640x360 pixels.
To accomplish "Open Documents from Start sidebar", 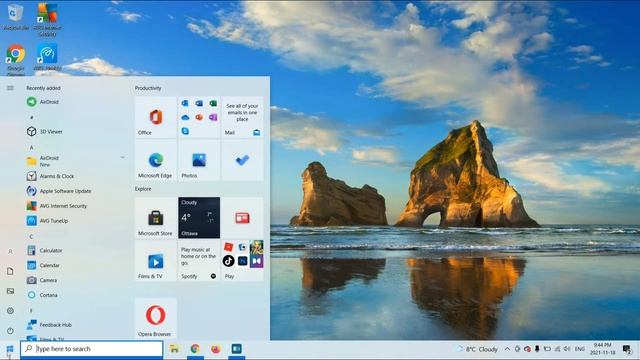I will click(x=10, y=271).
